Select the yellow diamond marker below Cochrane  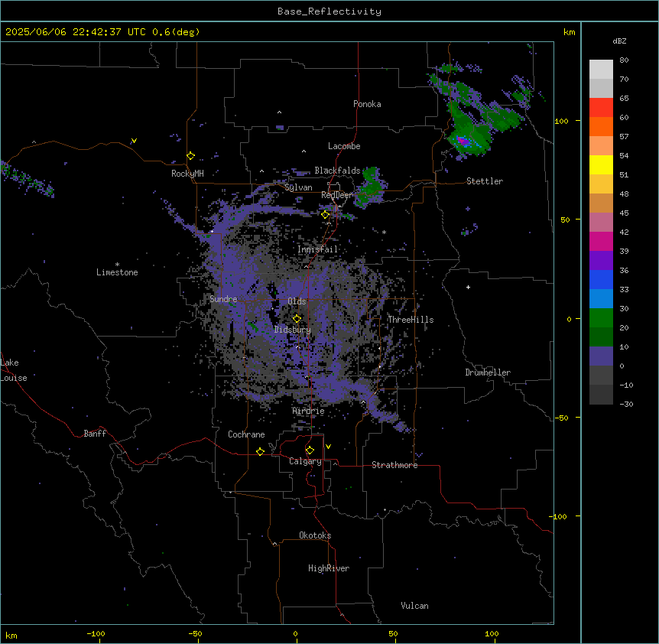coord(260,451)
